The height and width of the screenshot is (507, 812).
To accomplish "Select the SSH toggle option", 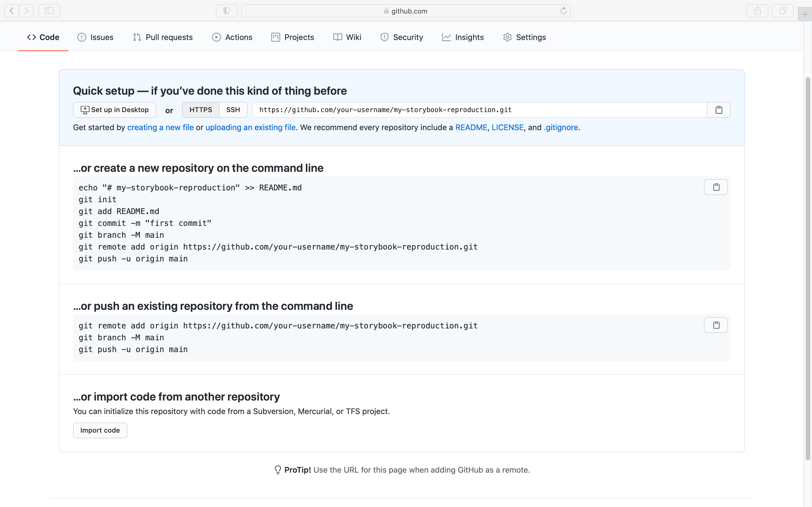I will [233, 110].
